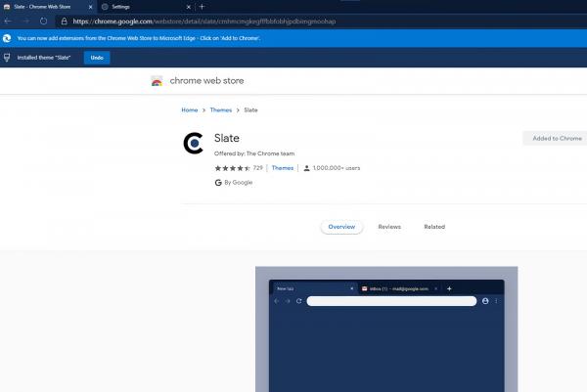Reload the page with the refresh icon

(44, 20)
